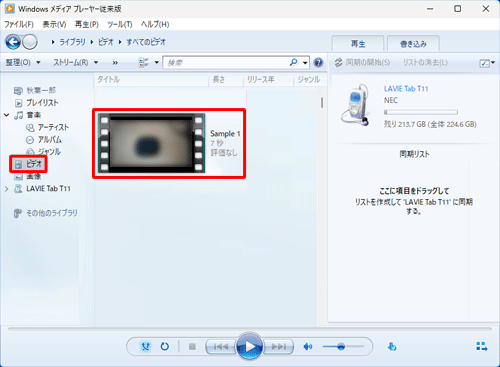Open the 再生(P) menu
Viewport: 500px width, 367px height.
tap(87, 24)
